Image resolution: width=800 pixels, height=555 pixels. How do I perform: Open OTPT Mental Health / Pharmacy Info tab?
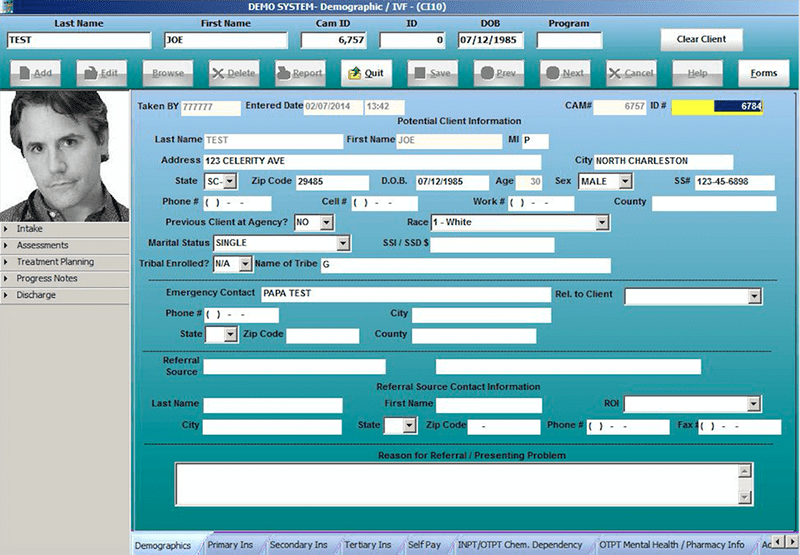pos(672,545)
